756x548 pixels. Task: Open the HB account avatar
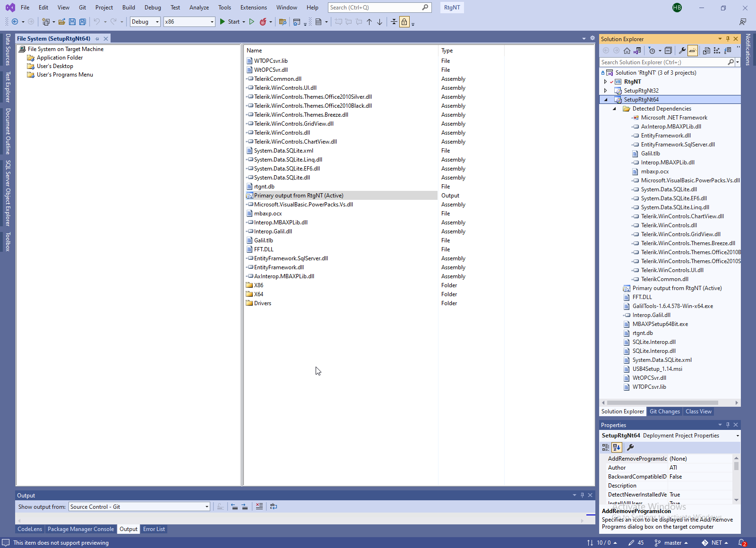pyautogui.click(x=677, y=8)
